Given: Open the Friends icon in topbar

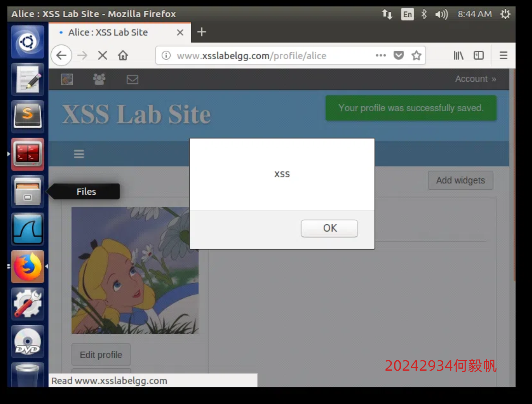Looking at the screenshot, I should (99, 79).
